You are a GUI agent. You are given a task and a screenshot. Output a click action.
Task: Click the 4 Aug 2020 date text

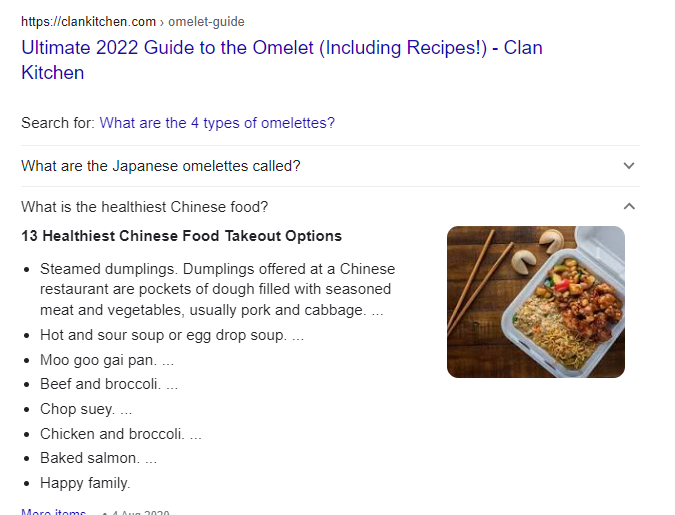point(141,512)
